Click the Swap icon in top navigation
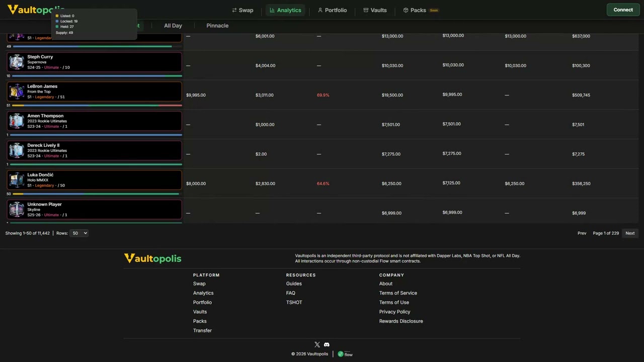644x362 pixels. point(234,10)
